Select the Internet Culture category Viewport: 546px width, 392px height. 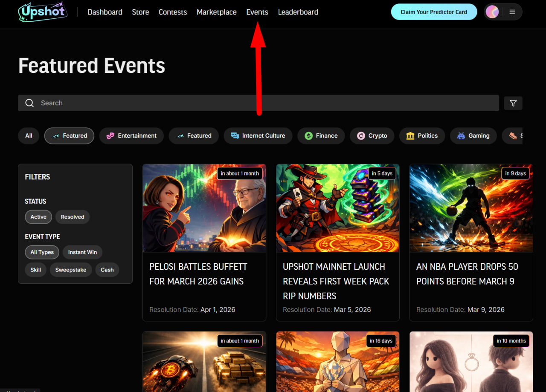pos(258,136)
